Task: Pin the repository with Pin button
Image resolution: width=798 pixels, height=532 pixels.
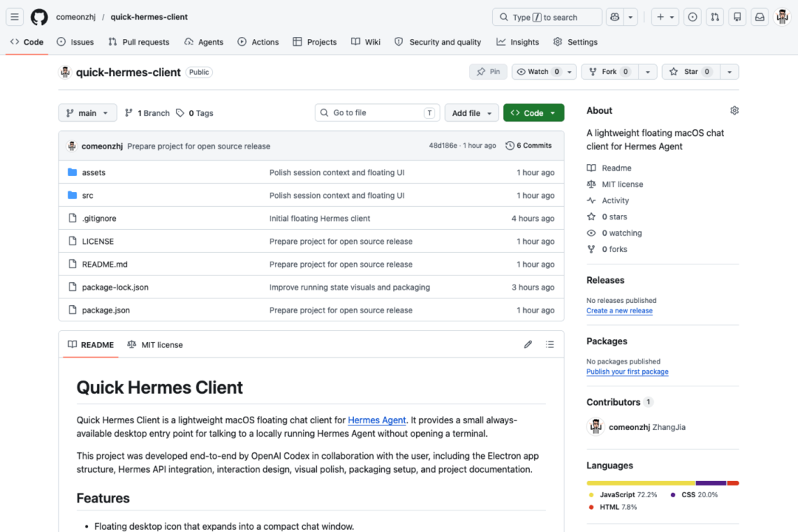Action: coord(488,72)
